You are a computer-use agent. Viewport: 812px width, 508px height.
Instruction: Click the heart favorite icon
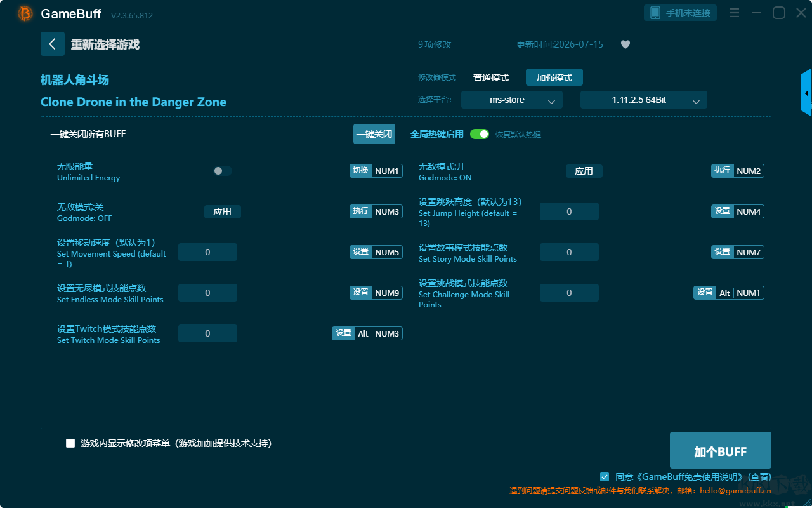[x=625, y=44]
